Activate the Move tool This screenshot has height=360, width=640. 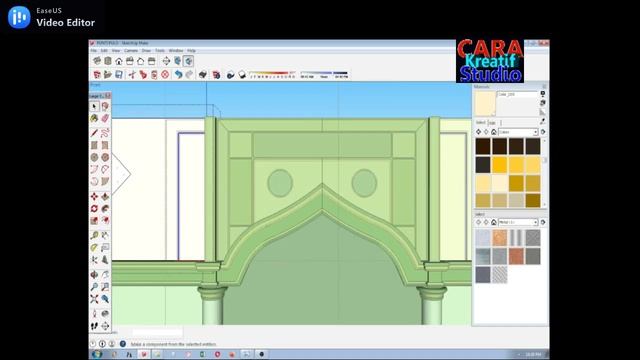point(94,197)
